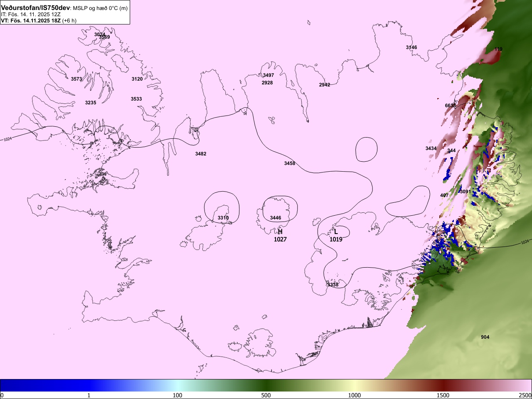Click the 1500 label on the color scale
This screenshot has height=399, width=532.
(443, 395)
